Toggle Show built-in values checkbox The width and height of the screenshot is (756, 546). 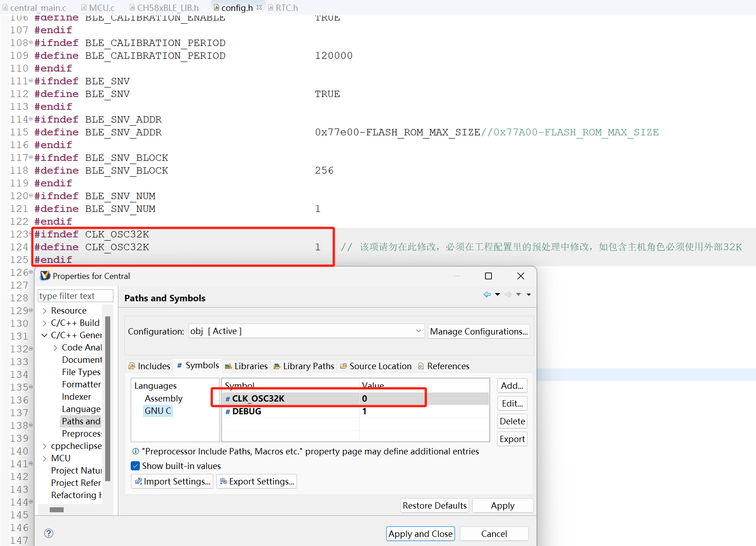[x=135, y=466]
